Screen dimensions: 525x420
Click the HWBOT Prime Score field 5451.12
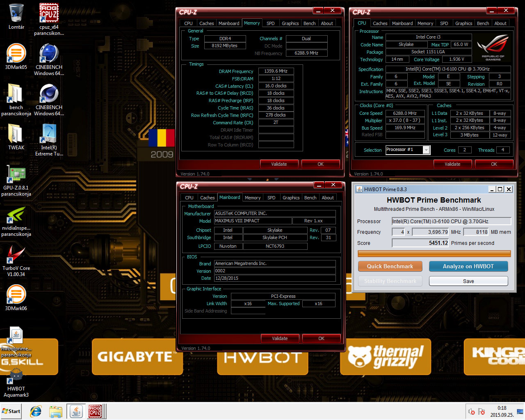click(x=420, y=243)
